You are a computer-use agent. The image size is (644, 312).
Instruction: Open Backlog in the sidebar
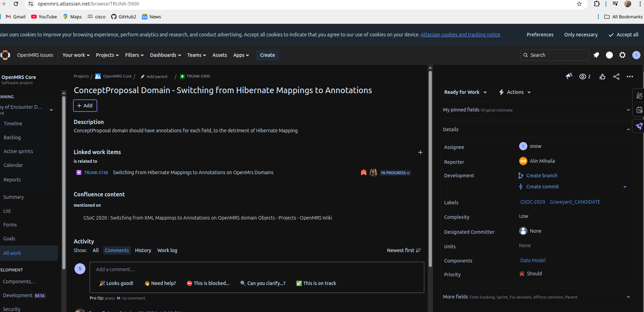coord(12,137)
